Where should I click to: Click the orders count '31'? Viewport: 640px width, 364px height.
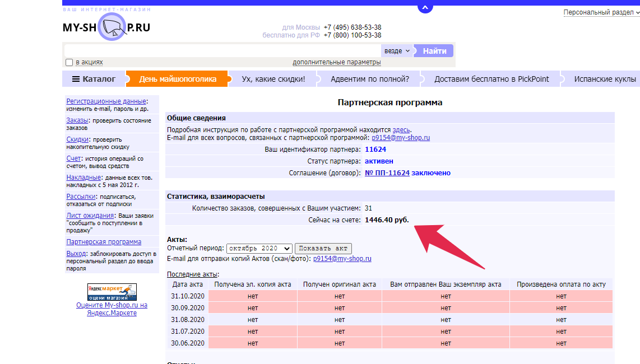[369, 208]
